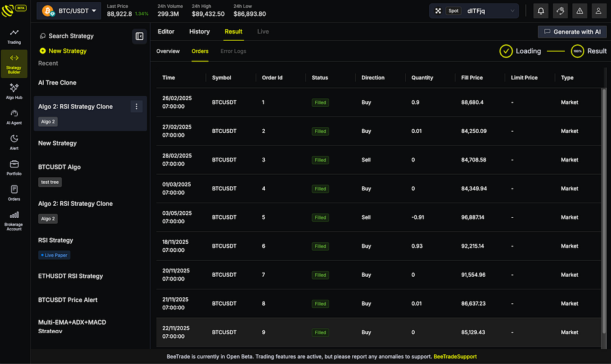Click the Fill Price column header

click(472, 78)
